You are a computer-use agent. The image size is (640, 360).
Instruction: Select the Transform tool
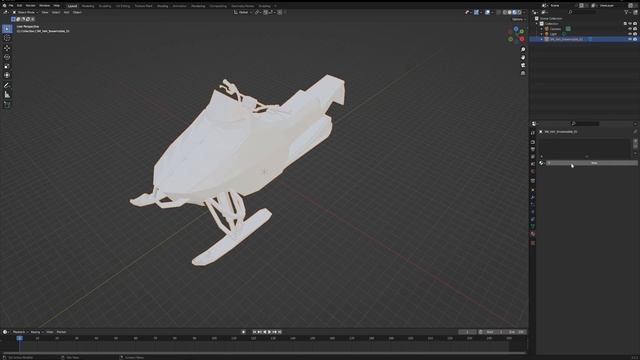coord(7,76)
